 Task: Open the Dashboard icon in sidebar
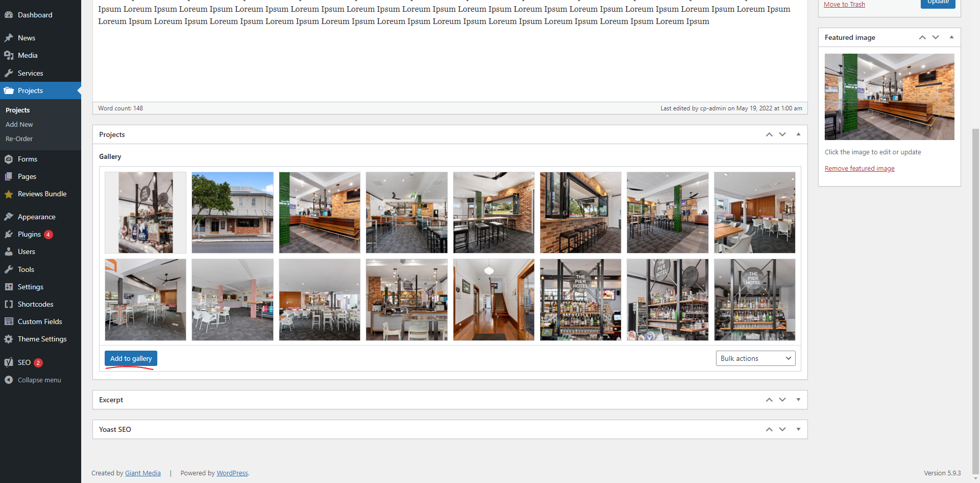click(9, 15)
